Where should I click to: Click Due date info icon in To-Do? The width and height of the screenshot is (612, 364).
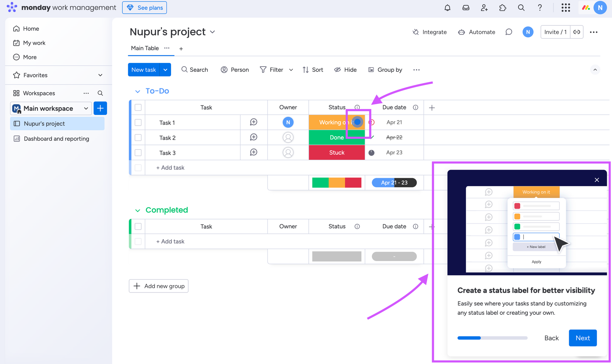pos(416,107)
